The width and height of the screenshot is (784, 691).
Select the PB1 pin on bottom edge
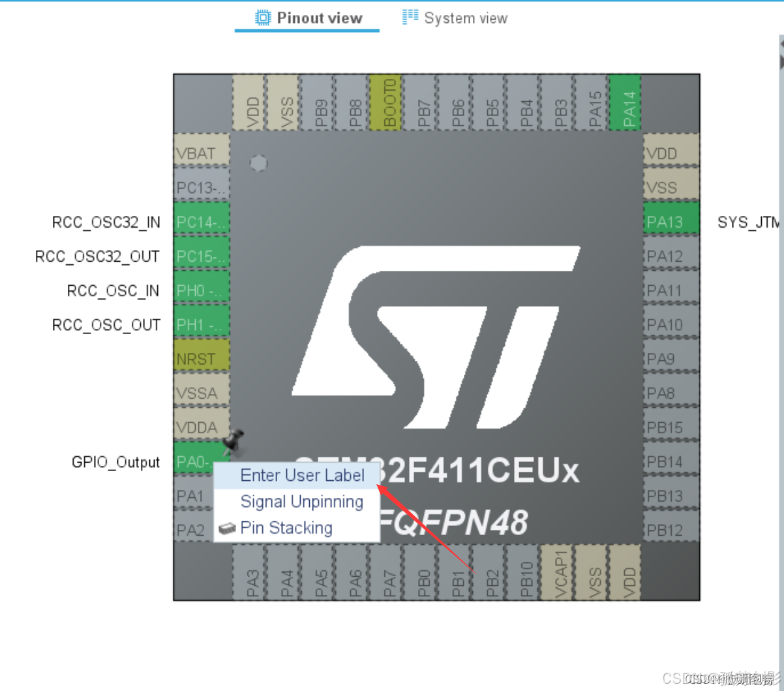[x=454, y=572]
